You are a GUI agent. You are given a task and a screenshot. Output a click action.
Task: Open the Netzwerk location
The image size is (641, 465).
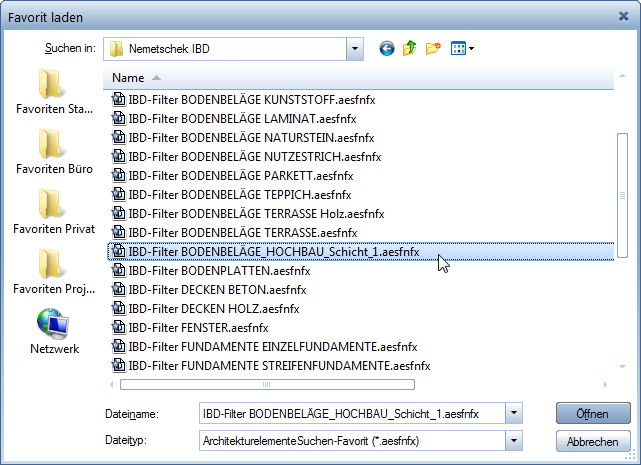coord(54,332)
